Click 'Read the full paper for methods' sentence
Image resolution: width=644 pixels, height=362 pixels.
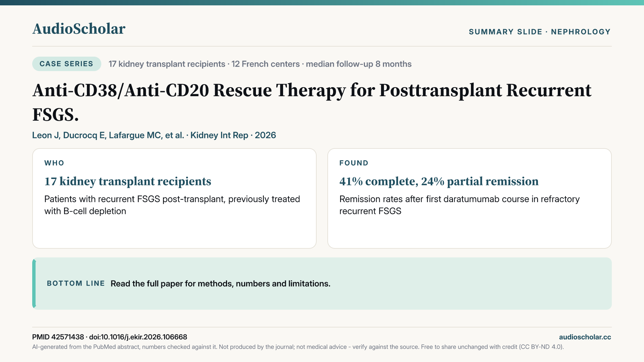tap(220, 284)
